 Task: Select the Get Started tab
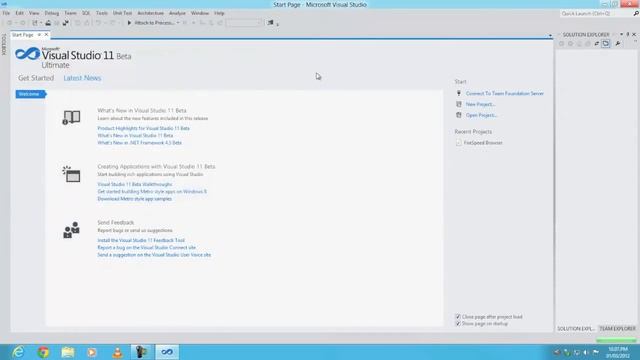36,78
